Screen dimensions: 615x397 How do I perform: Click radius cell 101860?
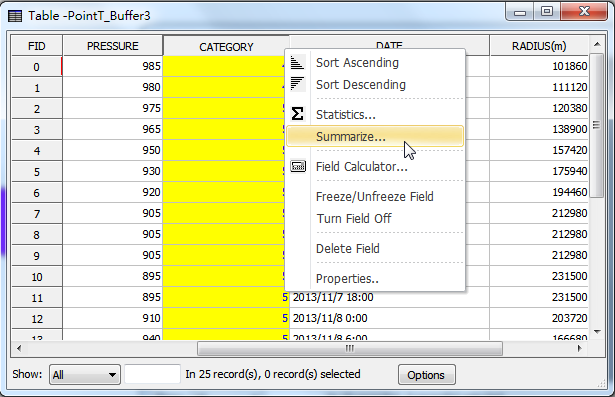pos(539,66)
